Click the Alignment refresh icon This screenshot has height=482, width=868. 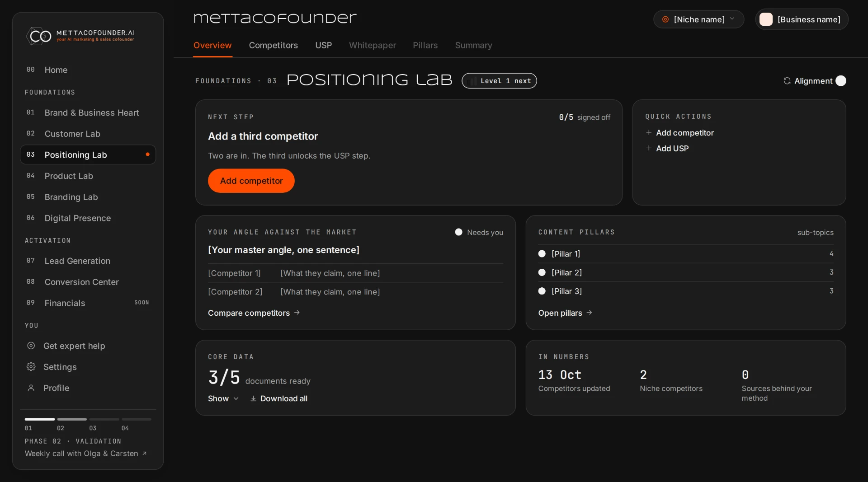coord(787,81)
